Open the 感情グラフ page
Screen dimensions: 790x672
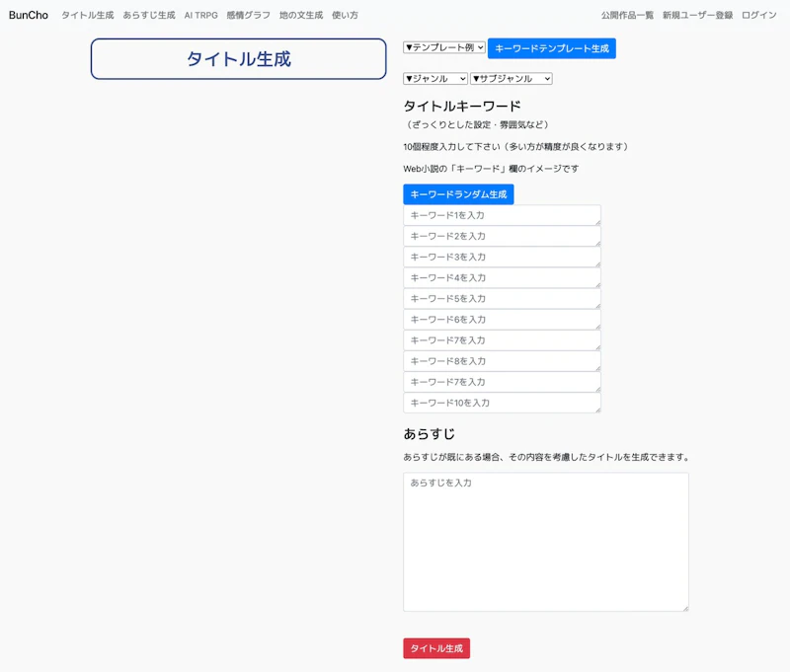247,15
